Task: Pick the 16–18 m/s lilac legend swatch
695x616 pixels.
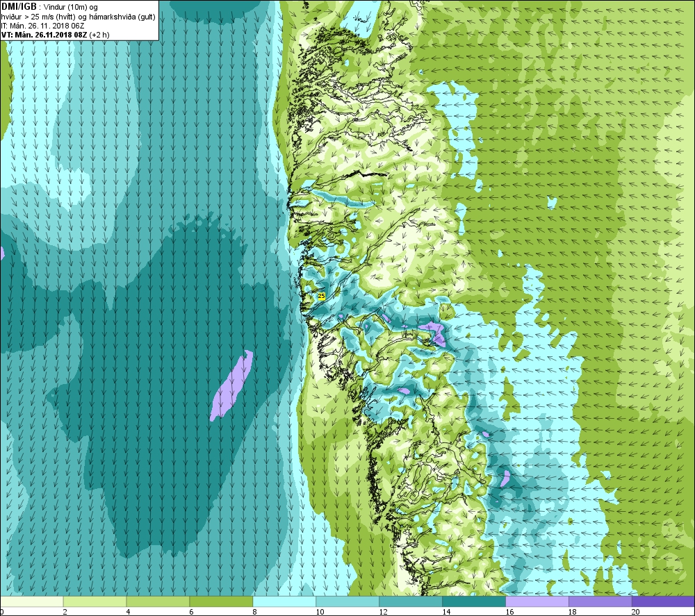Action: pyautogui.click(x=537, y=601)
